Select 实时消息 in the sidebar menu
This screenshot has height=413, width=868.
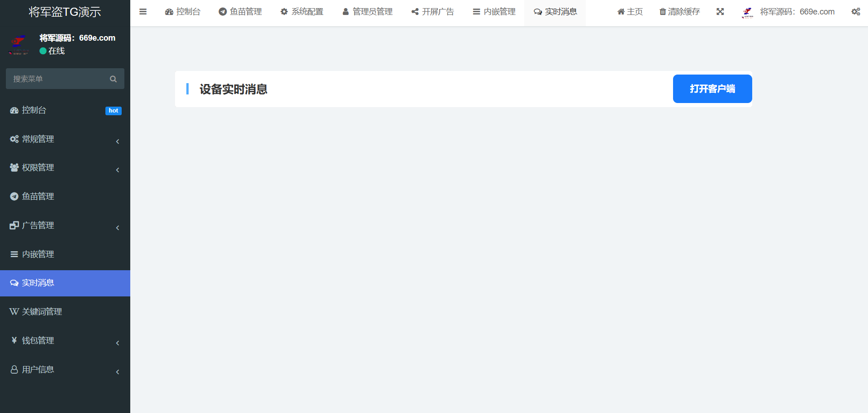pos(65,283)
